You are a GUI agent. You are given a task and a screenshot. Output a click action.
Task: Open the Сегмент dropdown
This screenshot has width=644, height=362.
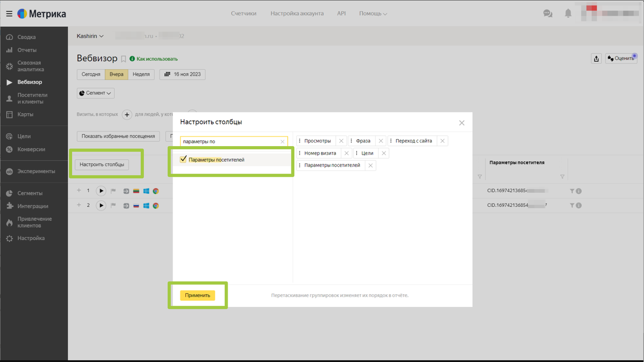96,93
